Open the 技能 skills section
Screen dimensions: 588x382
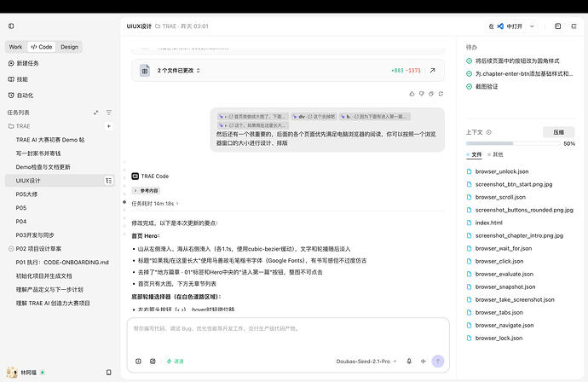click(x=18, y=79)
